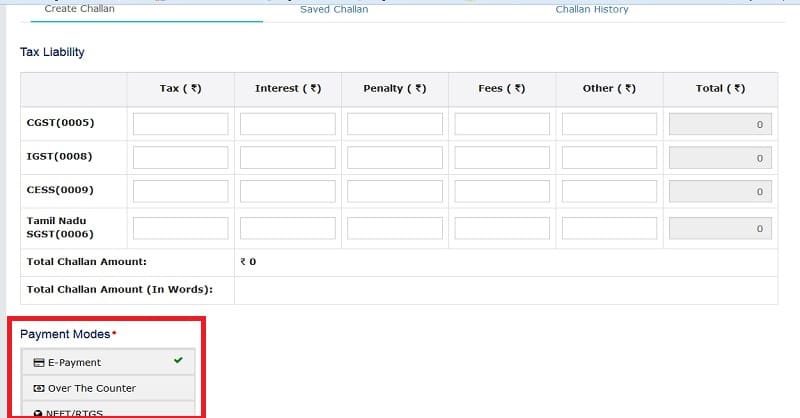Click the Over The Counter cash icon
The width and height of the screenshot is (800, 418).
pos(39,388)
